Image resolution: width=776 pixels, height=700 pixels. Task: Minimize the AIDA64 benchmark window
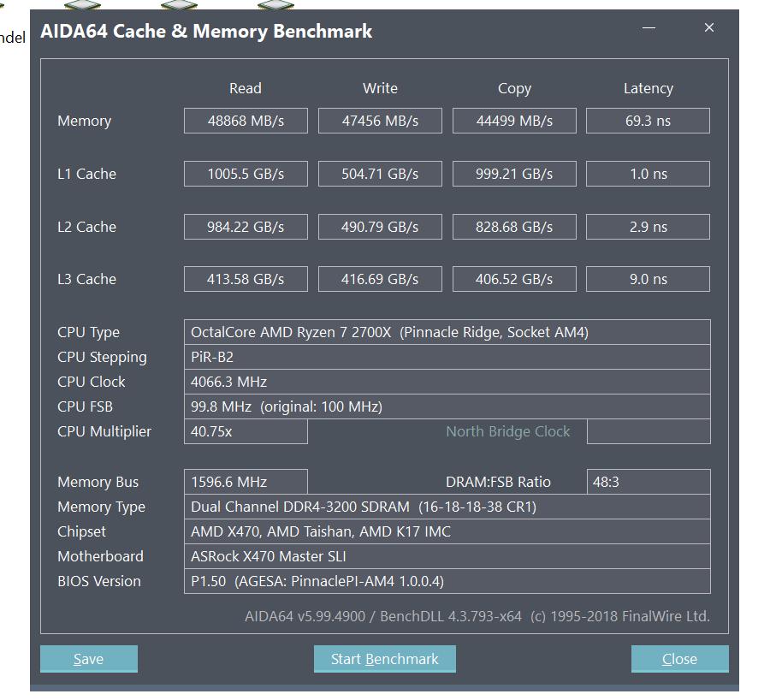pos(649,28)
